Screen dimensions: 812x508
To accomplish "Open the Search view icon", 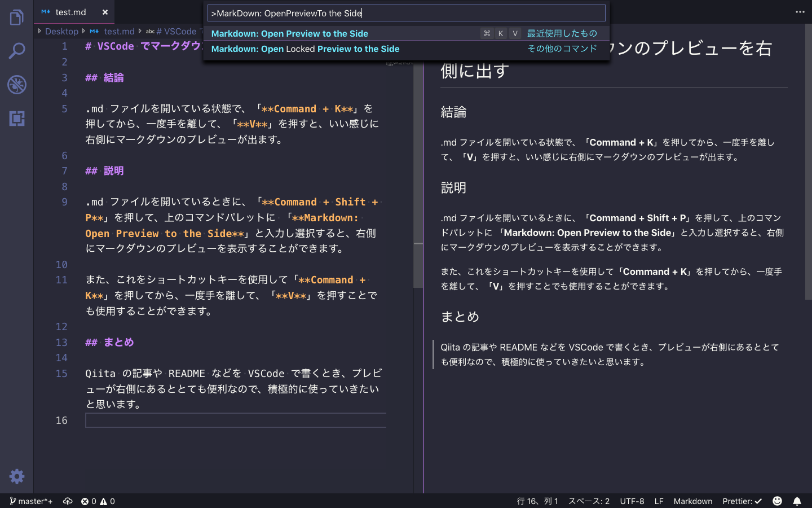I will click(x=16, y=50).
